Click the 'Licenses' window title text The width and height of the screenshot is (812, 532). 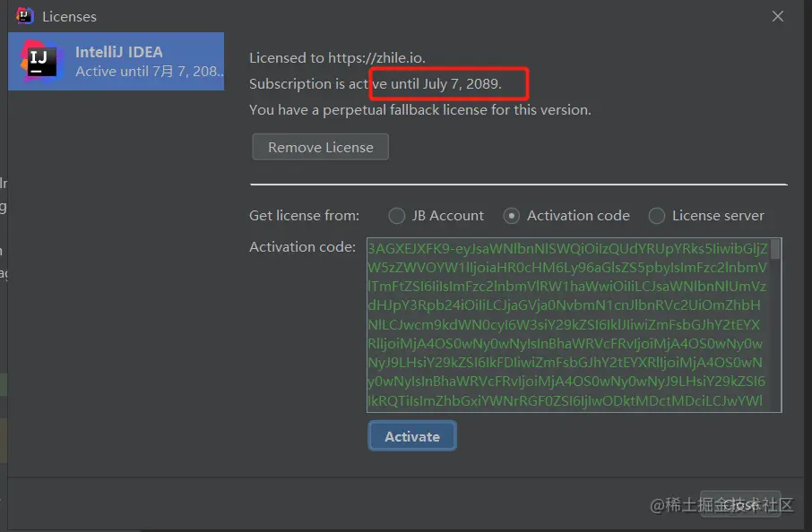69,17
